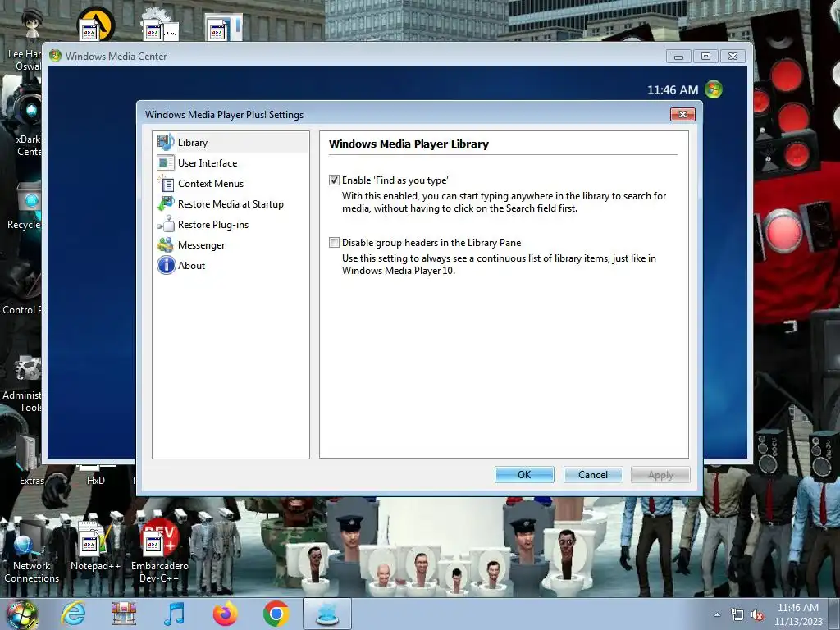Screen dimensions: 840x630
Task: Click the Restore Media at Startup icon
Action: (x=166, y=204)
